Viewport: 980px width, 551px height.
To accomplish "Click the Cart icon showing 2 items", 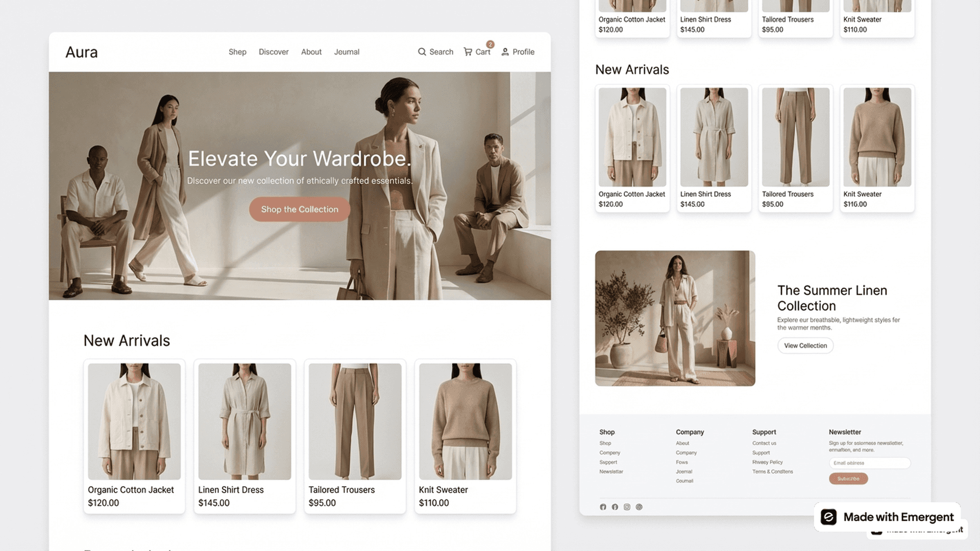I will tap(469, 52).
